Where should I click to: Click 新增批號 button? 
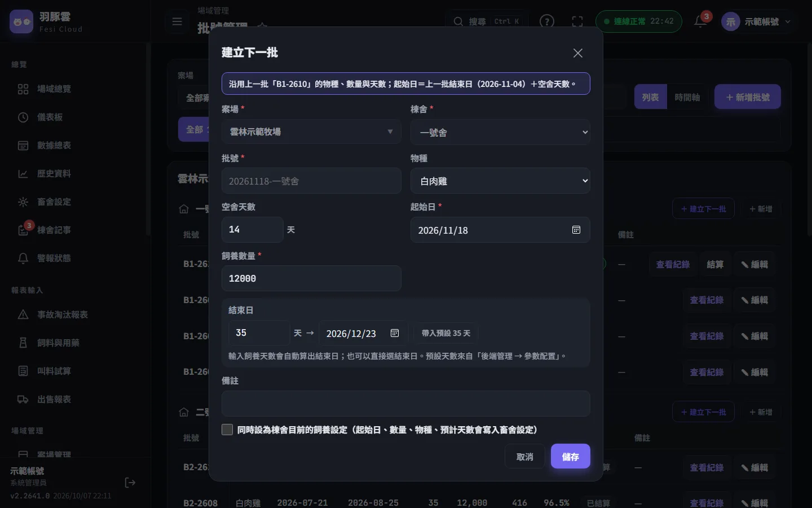point(748,97)
